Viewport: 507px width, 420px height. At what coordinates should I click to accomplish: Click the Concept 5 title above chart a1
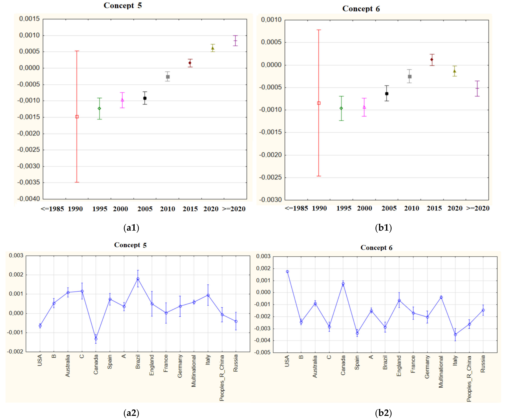pos(123,5)
